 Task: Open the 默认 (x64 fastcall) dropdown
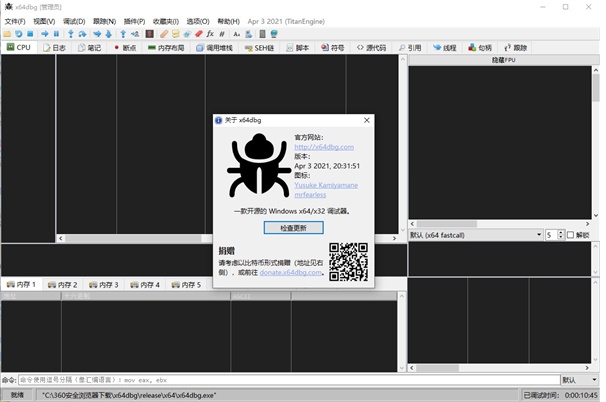pos(475,235)
